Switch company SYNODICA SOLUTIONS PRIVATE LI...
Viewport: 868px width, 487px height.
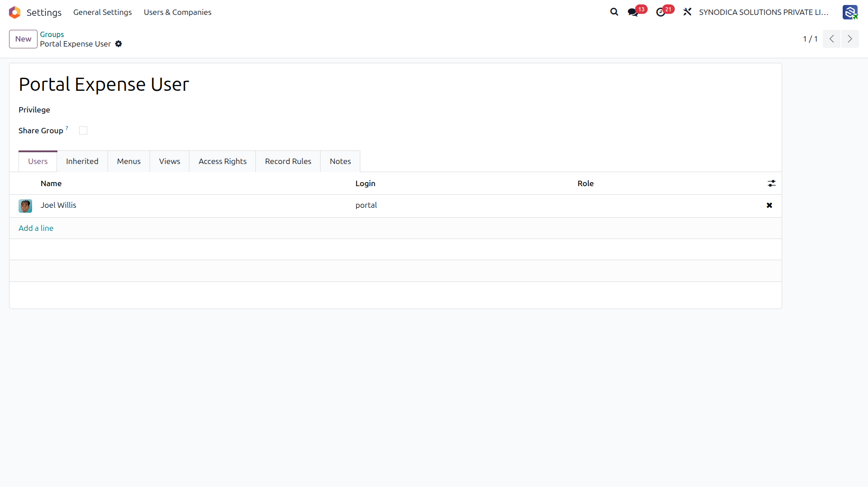[764, 12]
